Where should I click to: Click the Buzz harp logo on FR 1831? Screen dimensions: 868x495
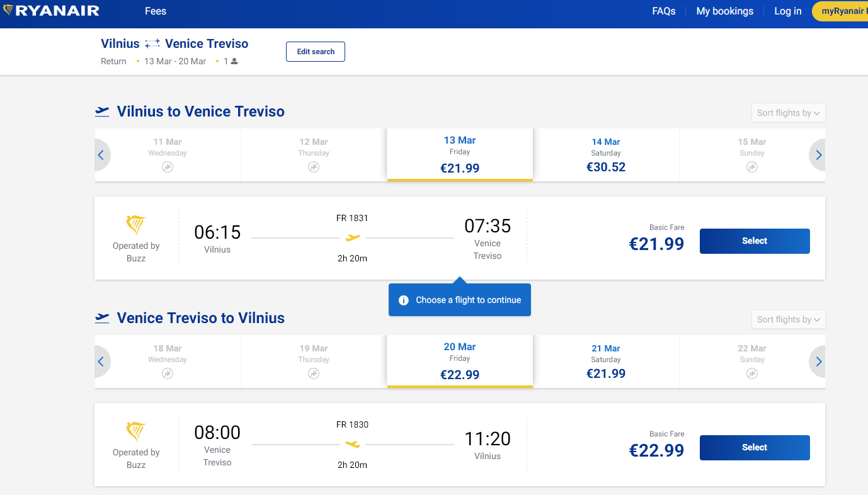(136, 225)
